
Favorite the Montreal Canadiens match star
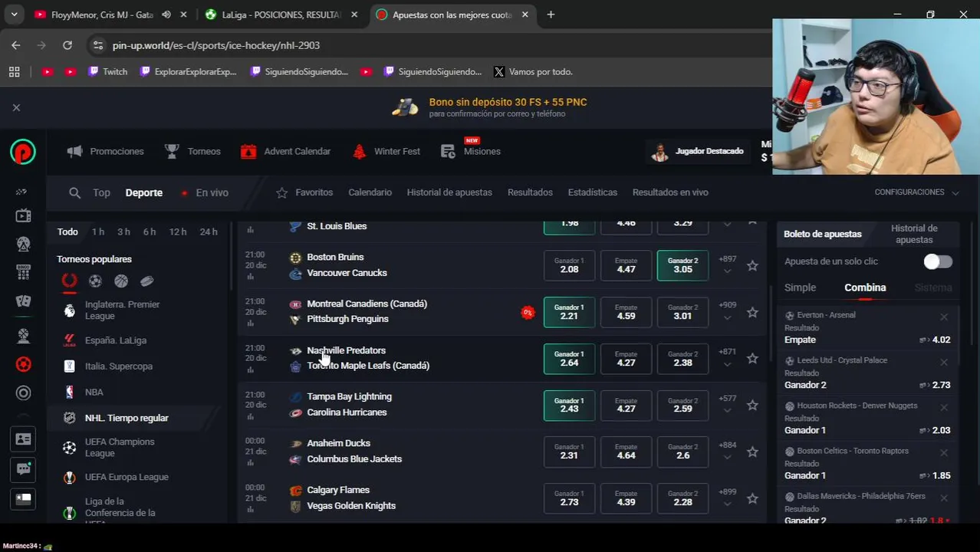(x=752, y=313)
